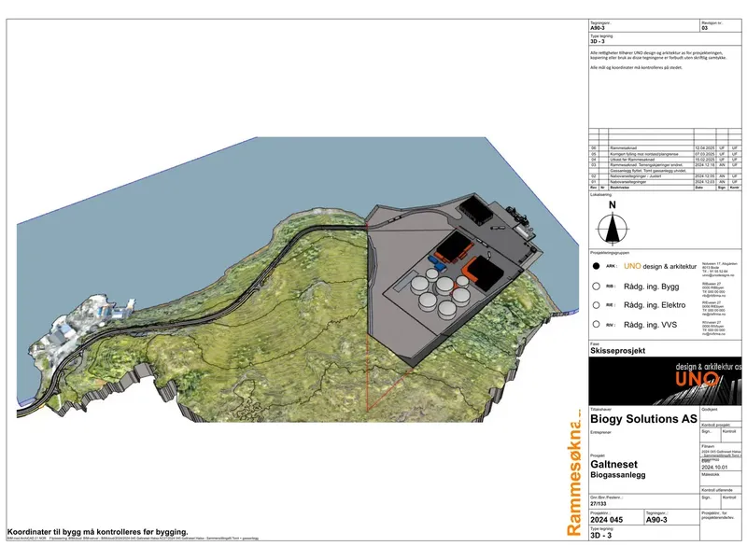Click the ship docked at the quay

[519, 220]
